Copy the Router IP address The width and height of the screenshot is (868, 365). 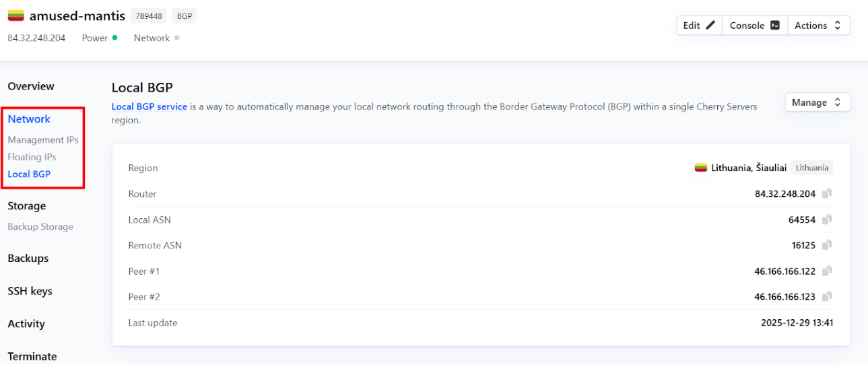[827, 194]
